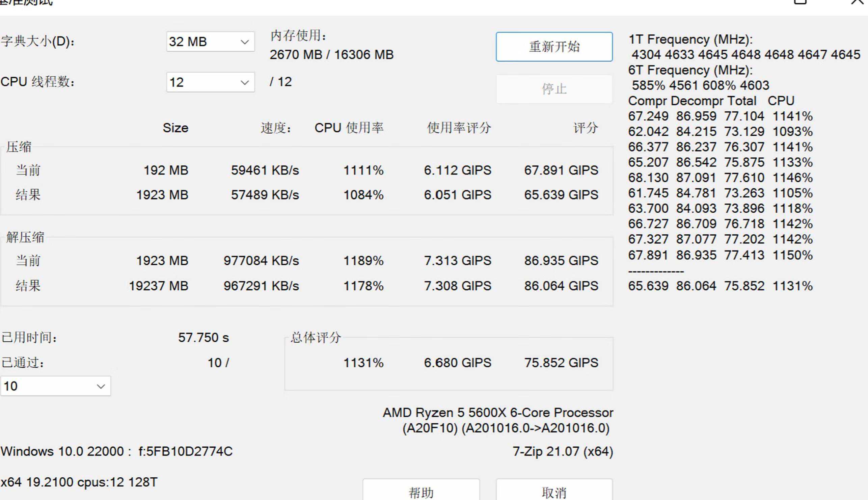Click the AMD Ryzen 5 5600X processor text
Image resolution: width=868 pixels, height=500 pixels.
(x=498, y=413)
